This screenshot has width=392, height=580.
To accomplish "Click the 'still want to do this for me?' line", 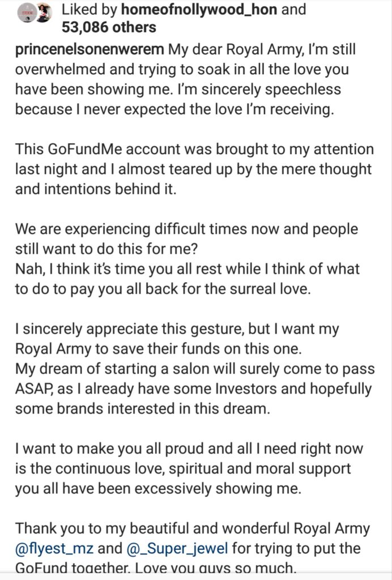I will pyautogui.click(x=106, y=249).
